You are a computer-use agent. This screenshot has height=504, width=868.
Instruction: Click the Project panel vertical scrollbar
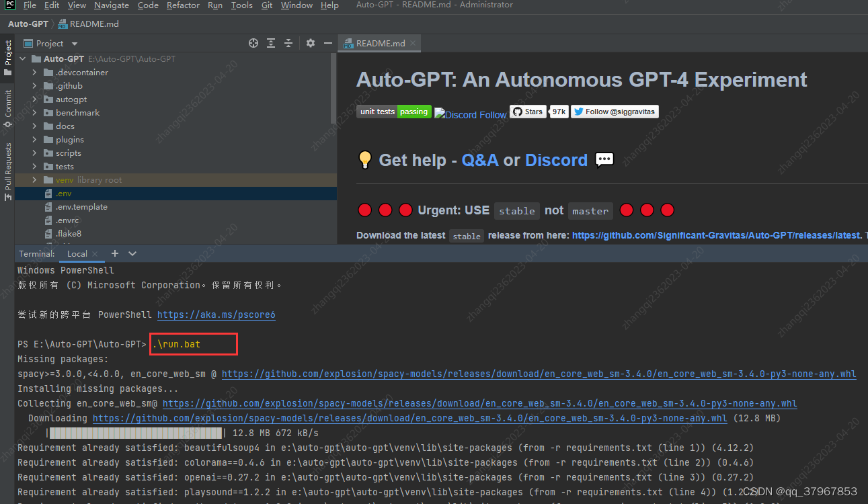click(333, 87)
